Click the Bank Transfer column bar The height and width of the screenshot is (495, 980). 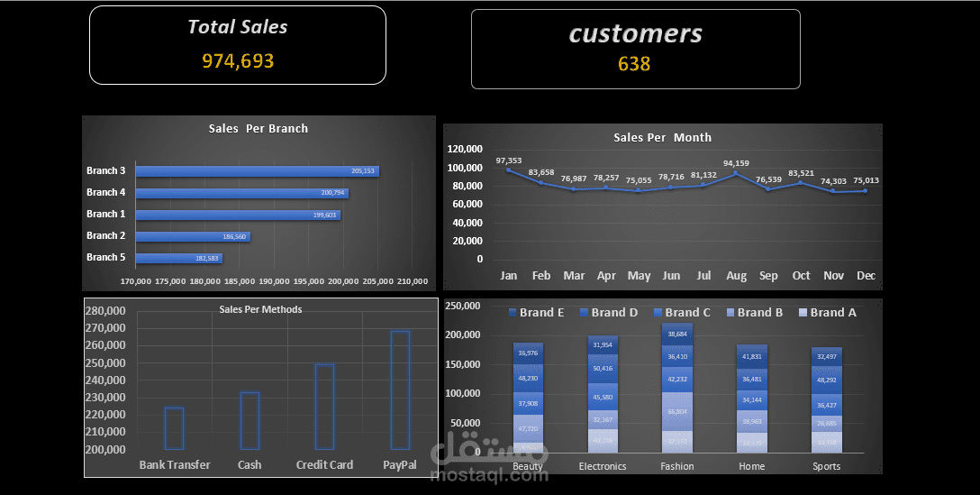tap(175, 428)
